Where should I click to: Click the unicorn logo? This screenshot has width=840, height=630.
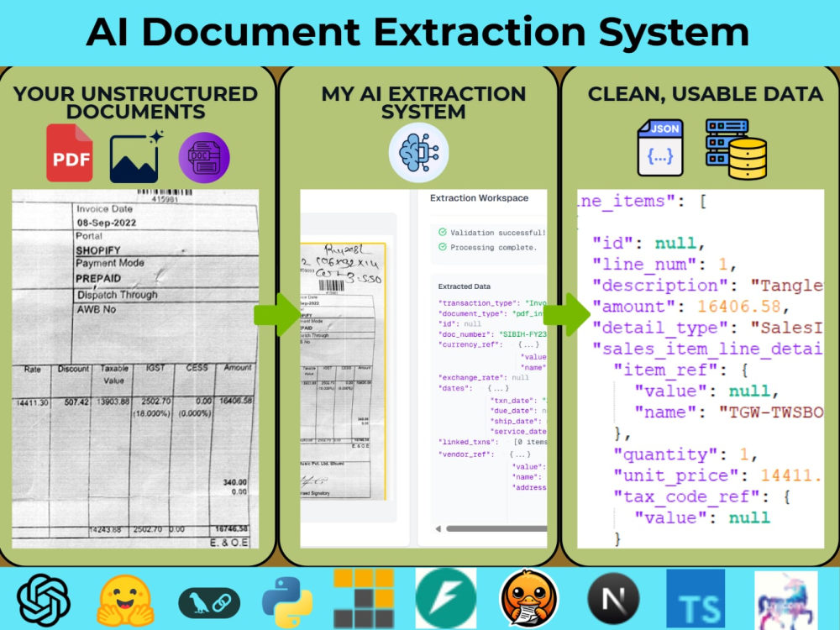[x=786, y=600]
